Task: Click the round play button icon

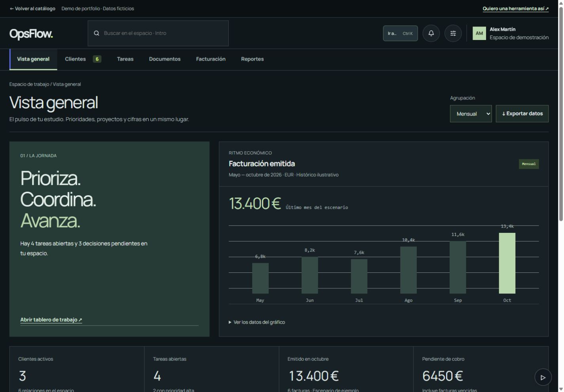Action: point(543,377)
